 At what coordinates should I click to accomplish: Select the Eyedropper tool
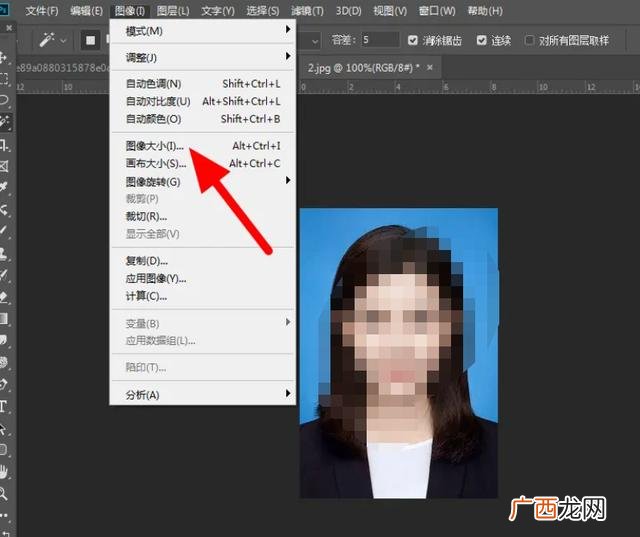(3, 187)
